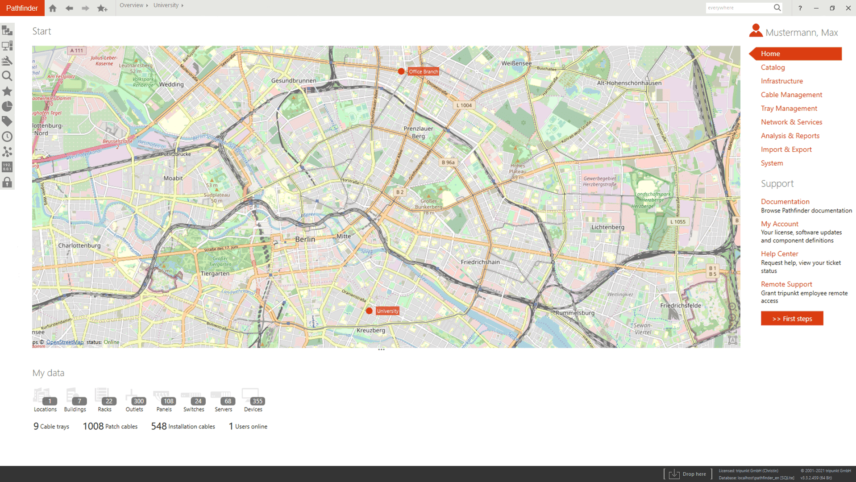This screenshot has width=856, height=482.
Task: Click the 1 Users online count
Action: tap(248, 426)
